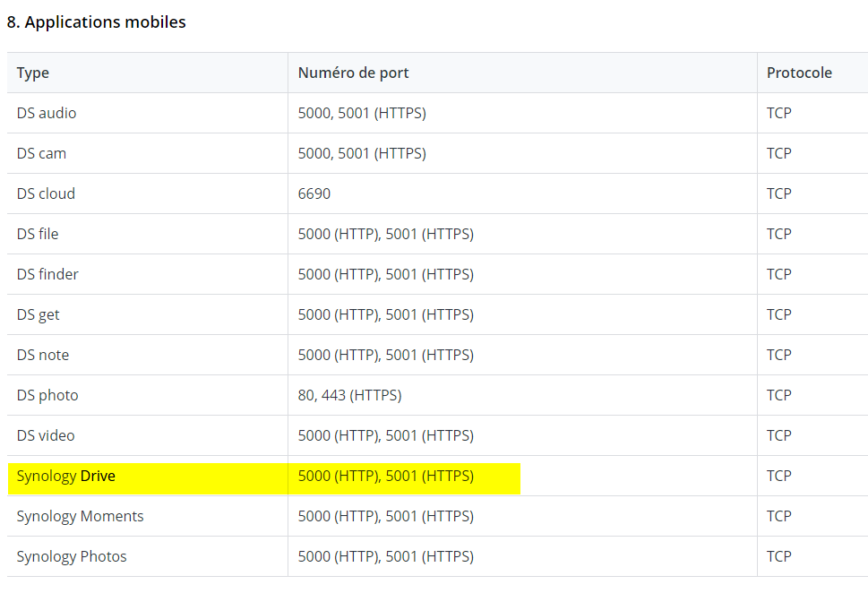Click TCP in the DS photo row

pos(779,395)
